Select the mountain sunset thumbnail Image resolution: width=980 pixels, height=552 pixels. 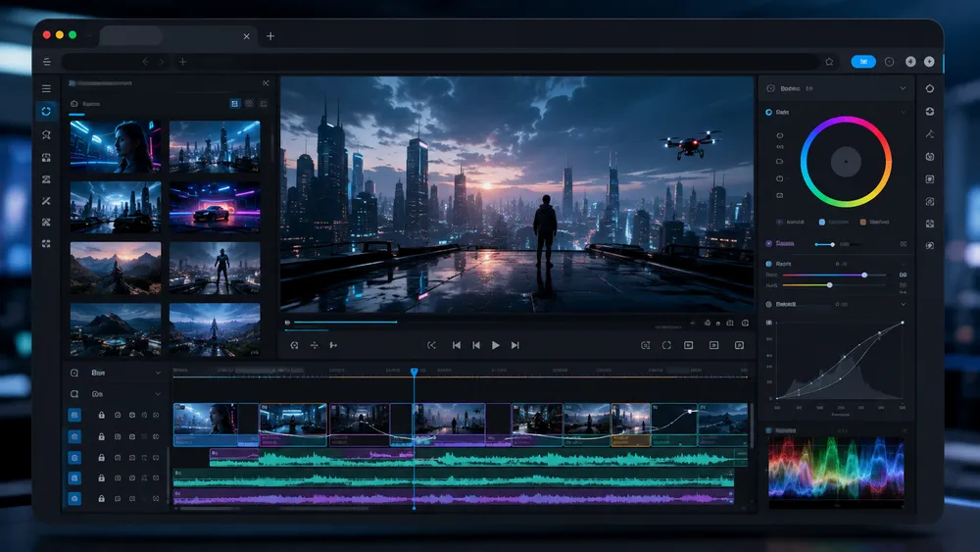pos(116,268)
